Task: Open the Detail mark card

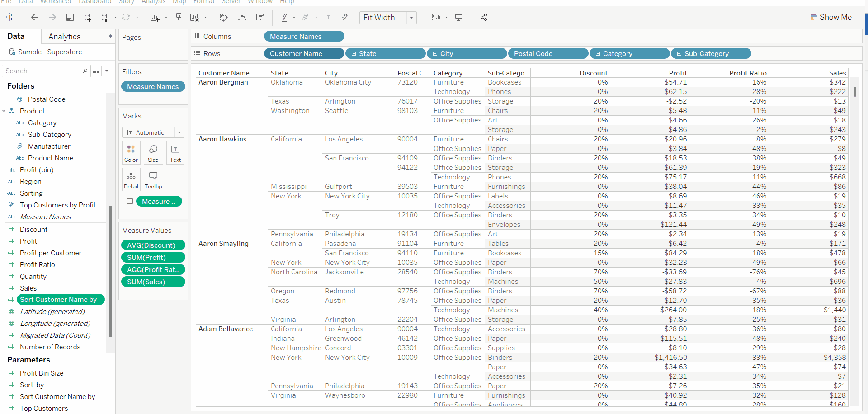Action: (131, 179)
